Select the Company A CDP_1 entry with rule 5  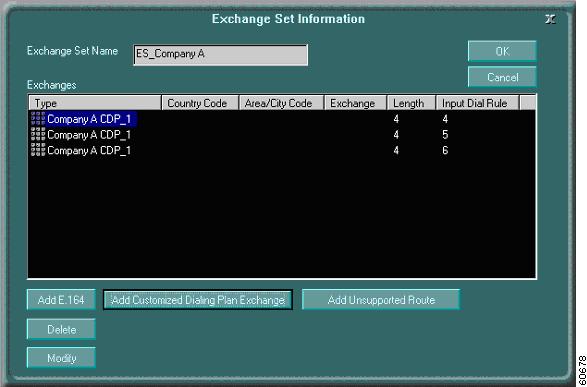click(89, 135)
